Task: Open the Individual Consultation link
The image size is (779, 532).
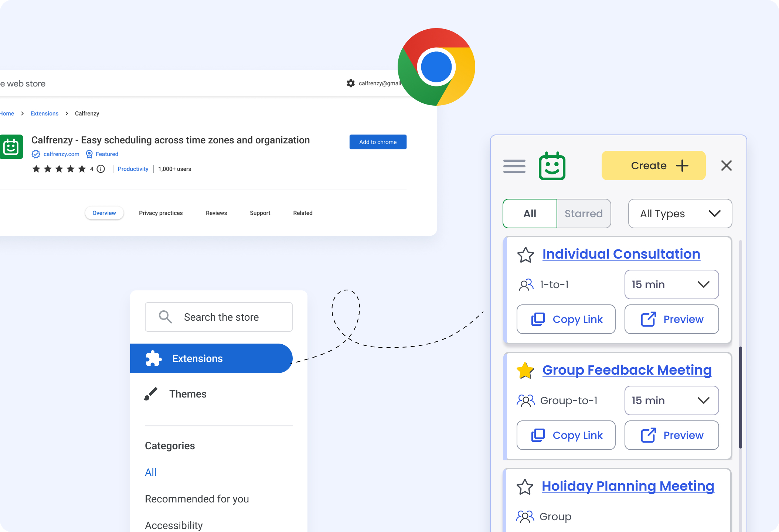Action: coord(621,254)
